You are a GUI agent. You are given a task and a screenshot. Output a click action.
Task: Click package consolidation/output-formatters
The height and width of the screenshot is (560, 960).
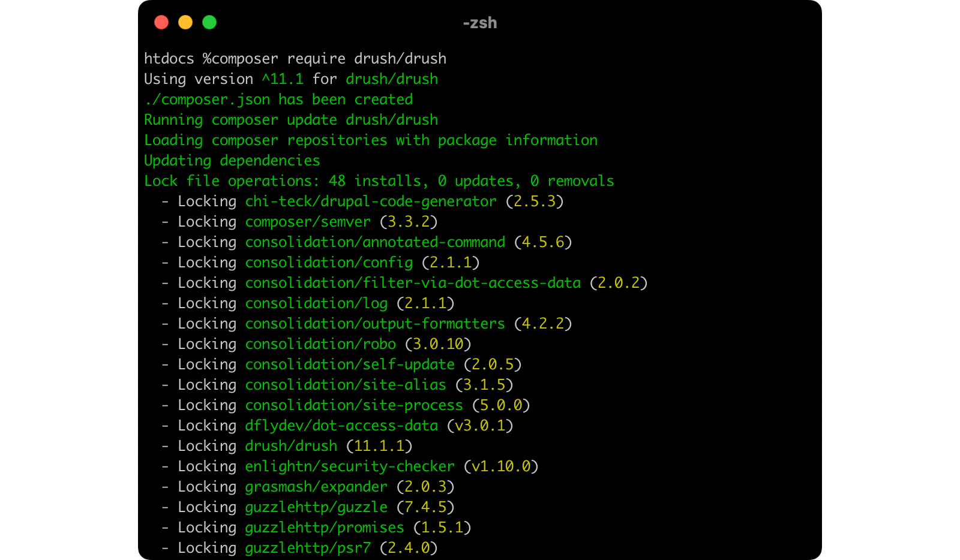pyautogui.click(x=375, y=324)
